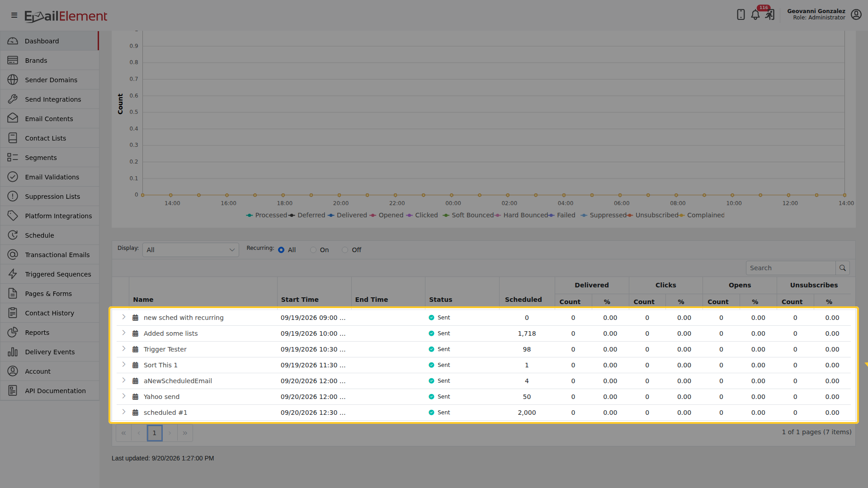Viewport: 868px width, 488px height.
Task: Click the Suppression Lists alert icon
Action: point(13,196)
